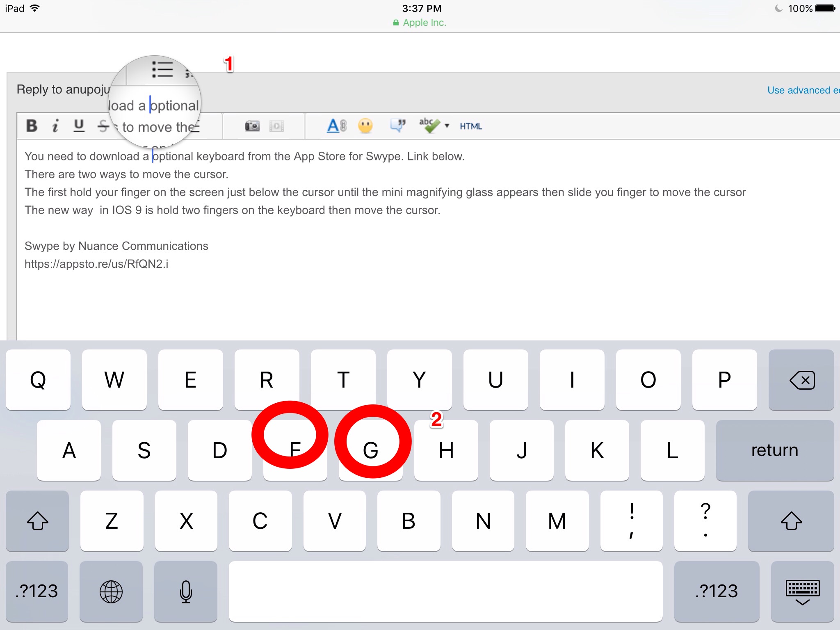Engage the left Shift key
This screenshot has width=840, height=630.
coord(37,521)
